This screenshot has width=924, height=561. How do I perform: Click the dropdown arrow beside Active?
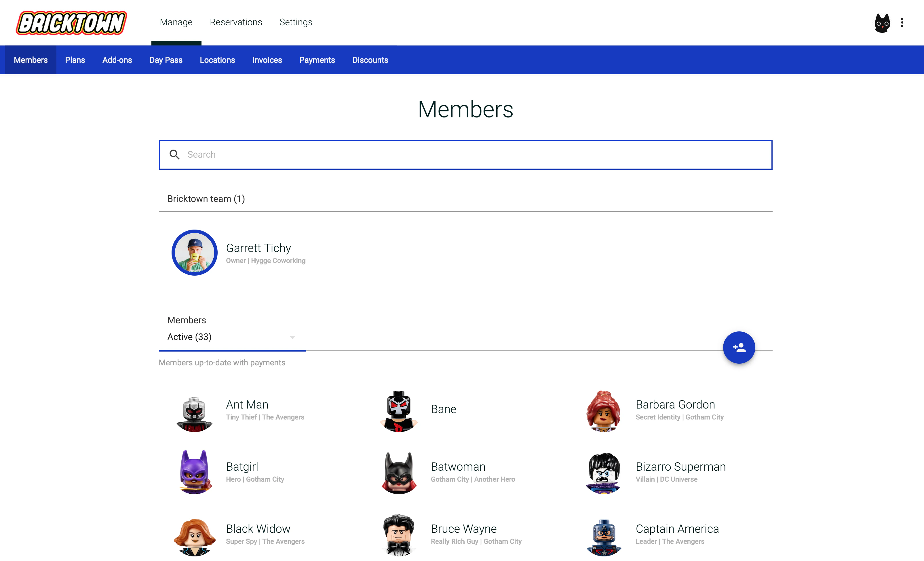[x=292, y=337]
